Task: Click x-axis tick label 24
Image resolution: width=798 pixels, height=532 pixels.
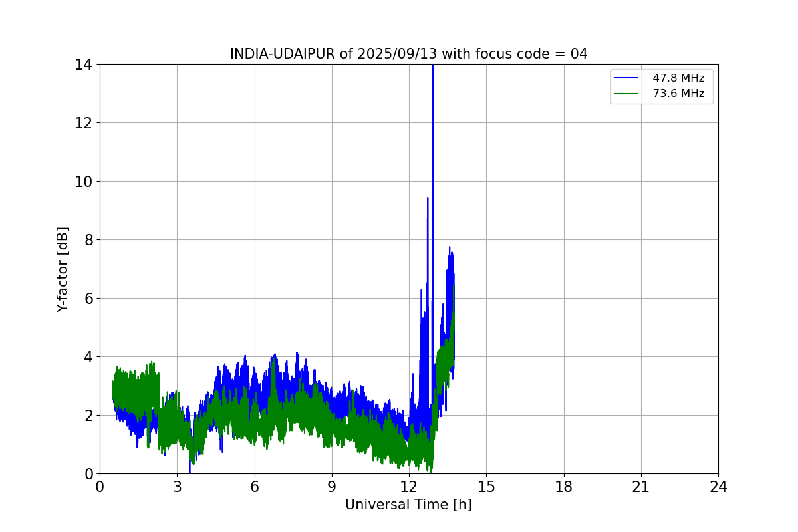Action: (x=718, y=487)
